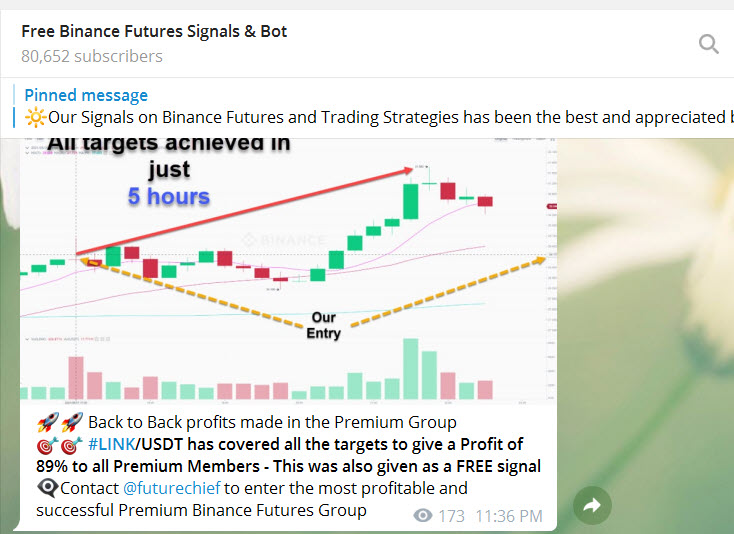Click the forward arrow button beside message

591,506
